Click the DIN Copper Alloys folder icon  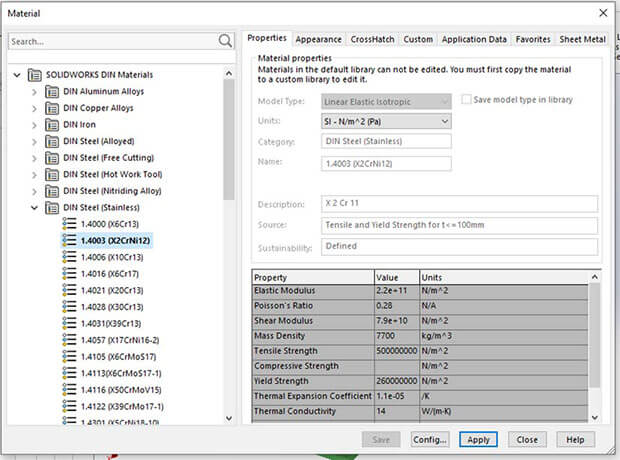click(x=52, y=108)
